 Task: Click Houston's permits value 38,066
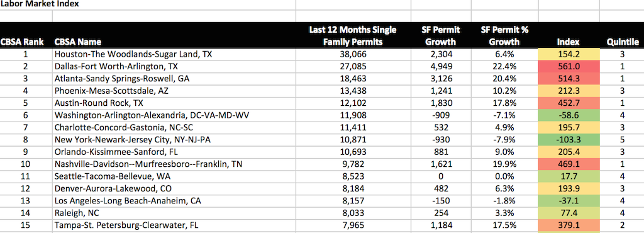[x=353, y=54]
